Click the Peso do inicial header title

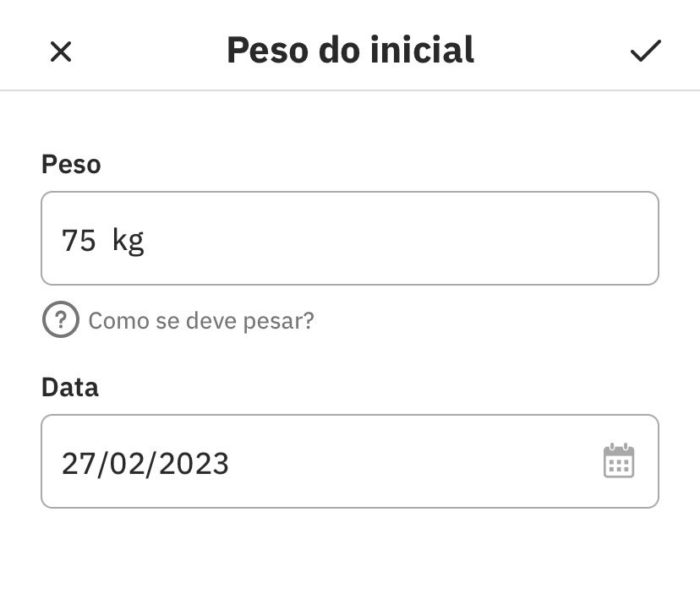(350, 50)
